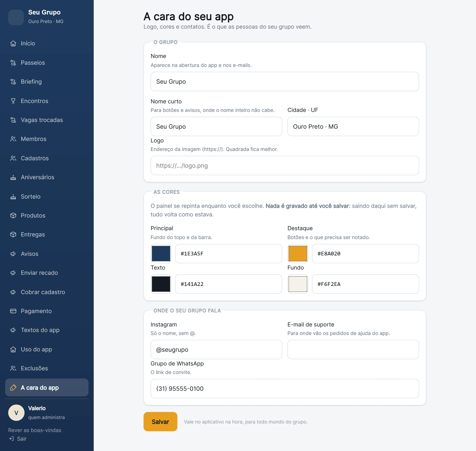This screenshot has width=476, height=451.
Task: Go to Enviar recado page
Action: pos(47,273)
